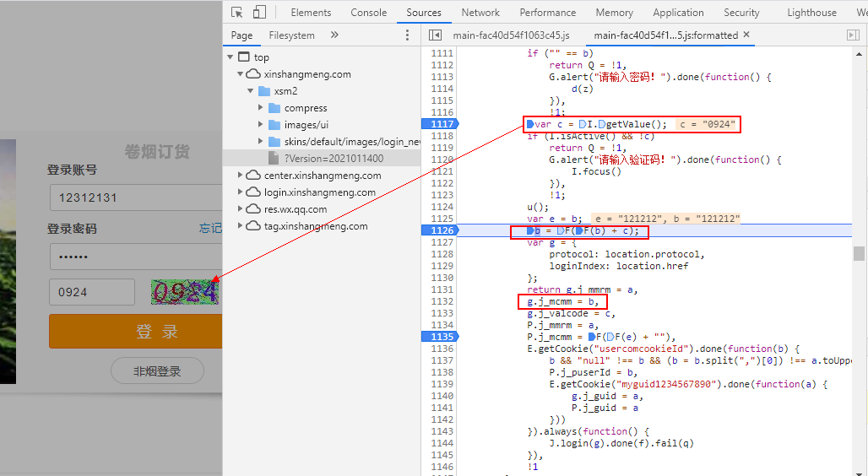Click the three-dot navigator options menu
This screenshot has width=868, height=476.
coord(408,35)
